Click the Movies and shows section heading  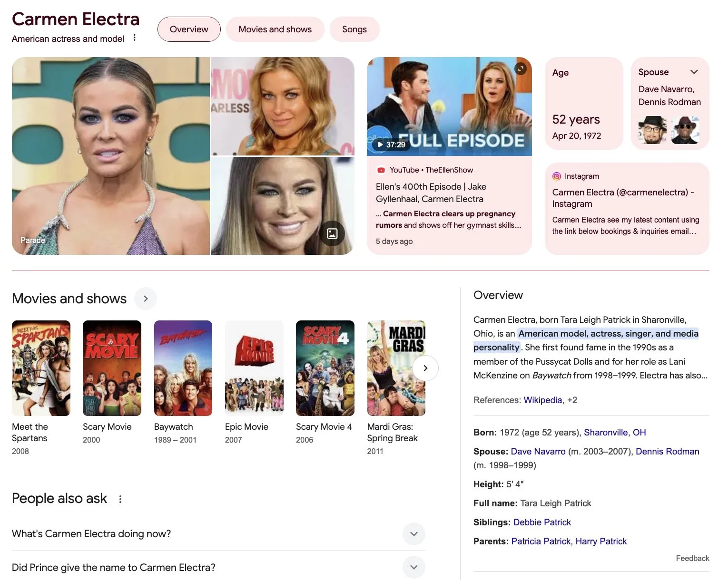tap(69, 299)
